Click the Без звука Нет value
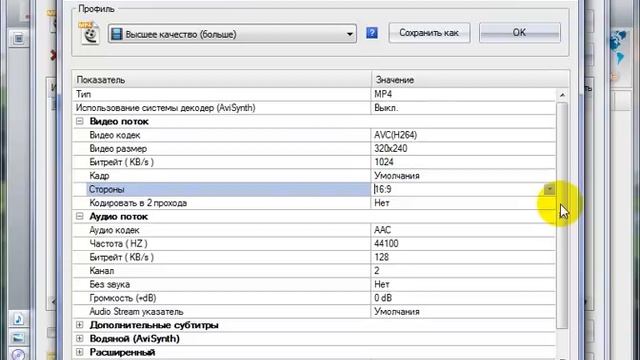Image resolution: width=640 pixels, height=360 pixels. click(382, 284)
